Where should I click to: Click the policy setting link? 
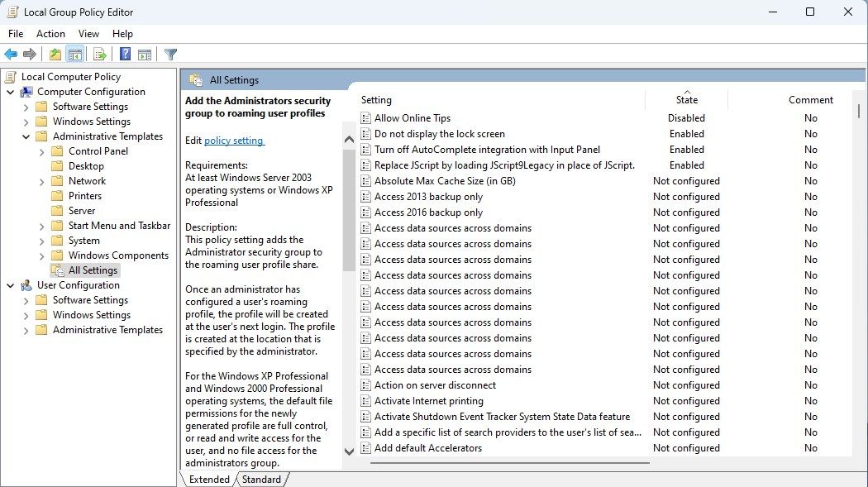(234, 141)
